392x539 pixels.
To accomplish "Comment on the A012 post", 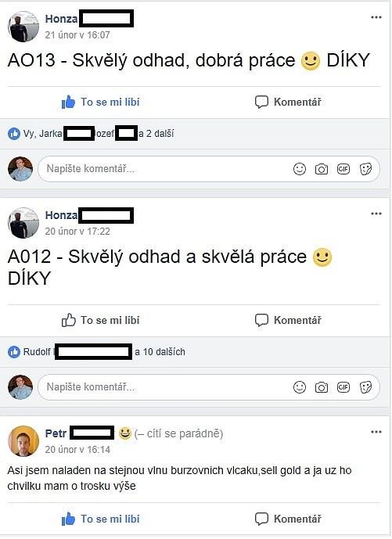I will pyautogui.click(x=288, y=320).
